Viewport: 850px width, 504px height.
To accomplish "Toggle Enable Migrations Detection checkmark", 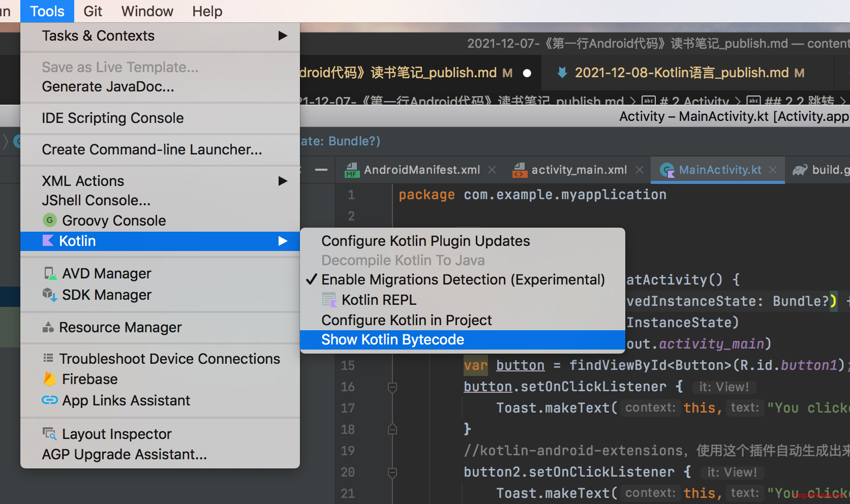I will [311, 280].
